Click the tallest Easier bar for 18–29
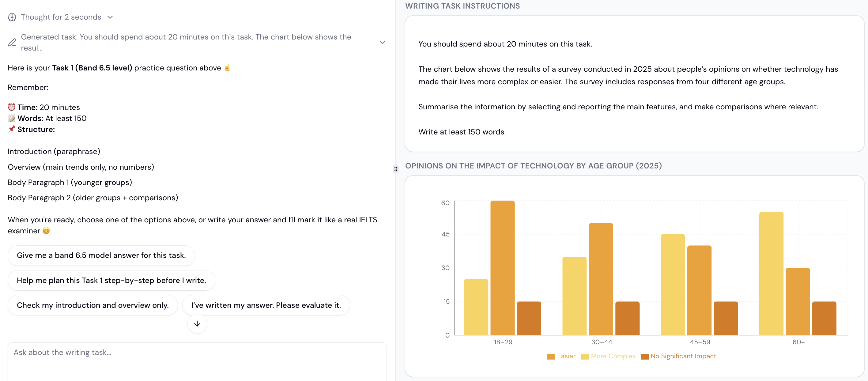Screen dimensions: 868x381 [x=502, y=268]
